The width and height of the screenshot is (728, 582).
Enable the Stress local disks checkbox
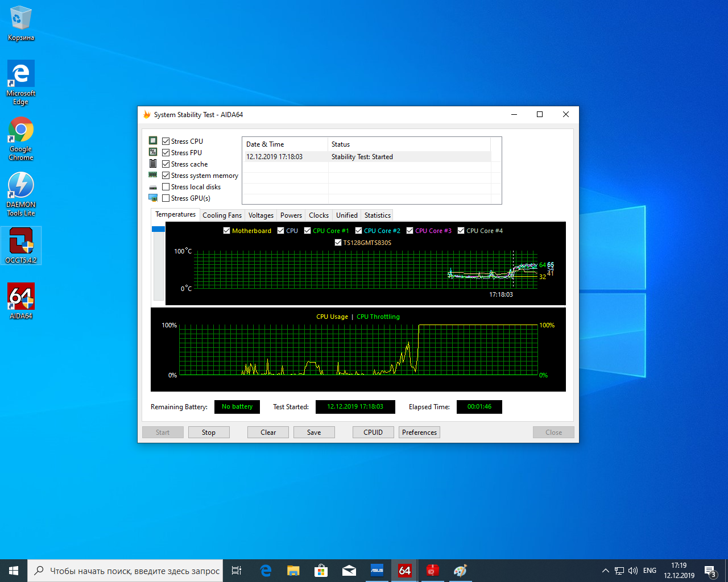166,186
